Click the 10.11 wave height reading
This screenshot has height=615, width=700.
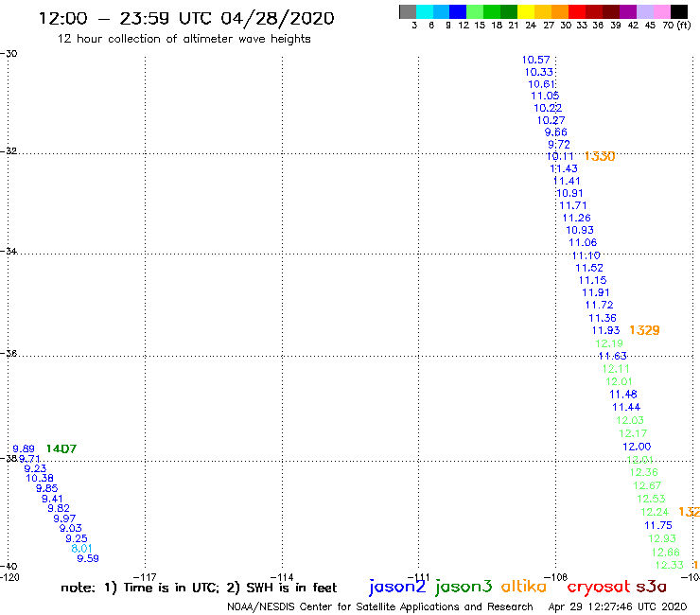560,156
